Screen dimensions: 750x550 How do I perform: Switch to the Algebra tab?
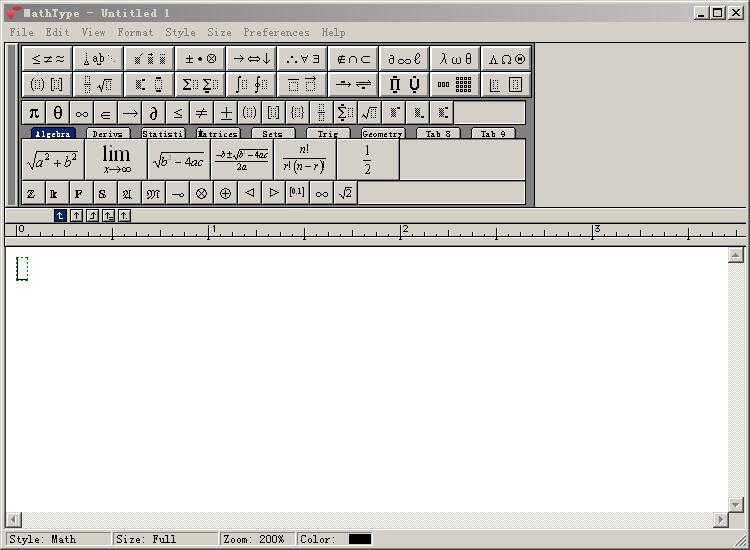[53, 134]
